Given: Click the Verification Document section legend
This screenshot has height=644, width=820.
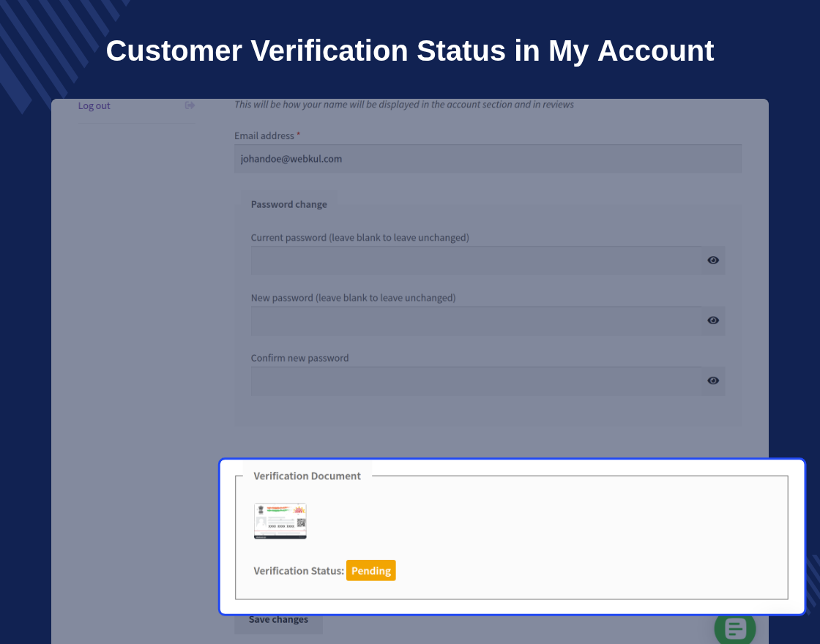Looking at the screenshot, I should click(x=307, y=476).
